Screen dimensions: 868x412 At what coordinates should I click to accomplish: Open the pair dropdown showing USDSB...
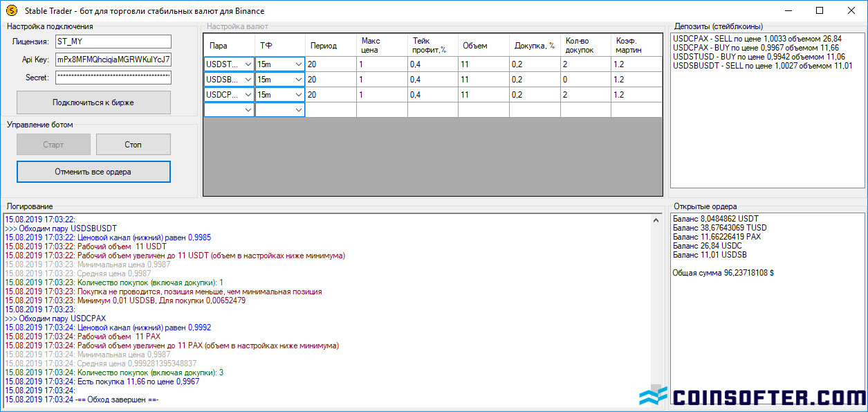coord(229,79)
